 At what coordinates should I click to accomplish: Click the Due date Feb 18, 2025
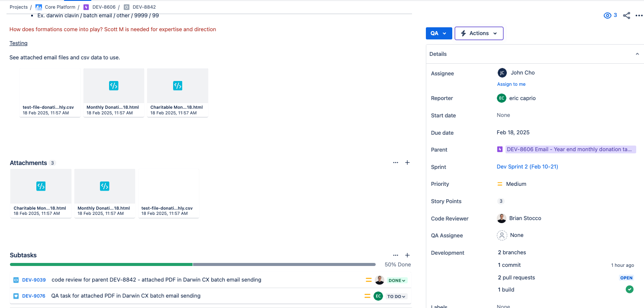(513, 133)
